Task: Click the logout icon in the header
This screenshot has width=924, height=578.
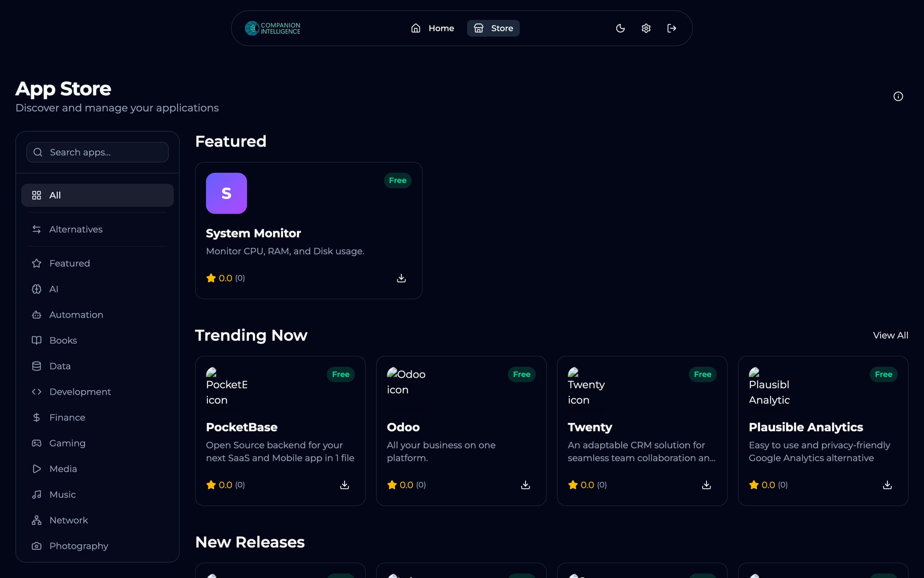Action: tap(672, 28)
